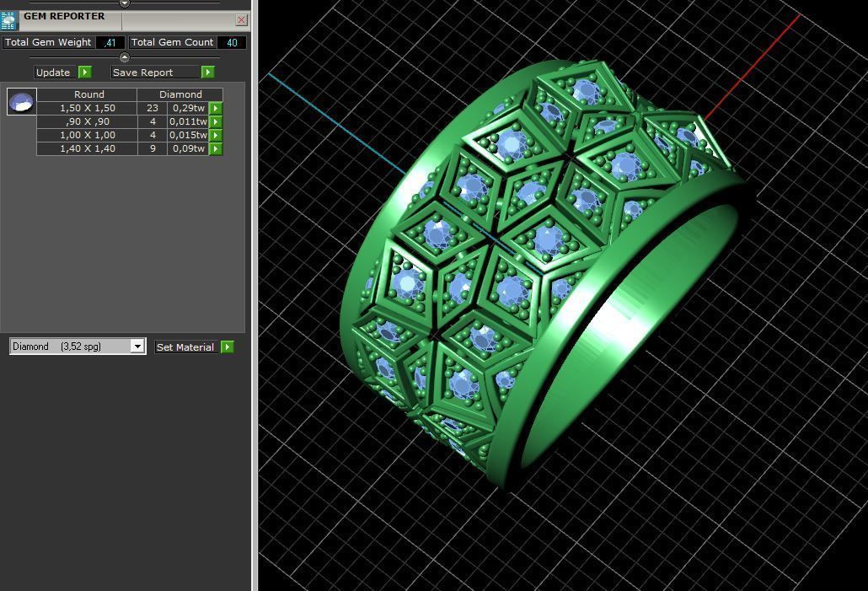The width and height of the screenshot is (868, 591).
Task: Collapse section with arrow at panel top
Action: point(125,3)
